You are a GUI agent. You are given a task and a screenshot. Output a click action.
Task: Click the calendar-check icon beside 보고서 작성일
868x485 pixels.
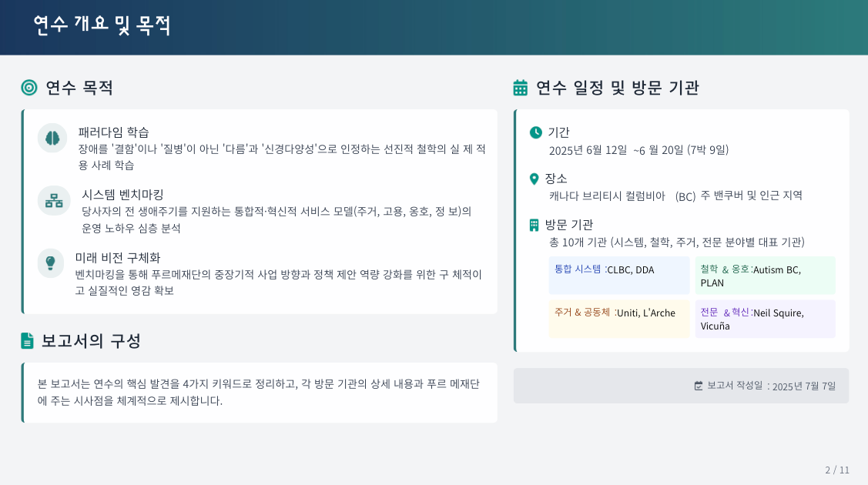(x=699, y=386)
